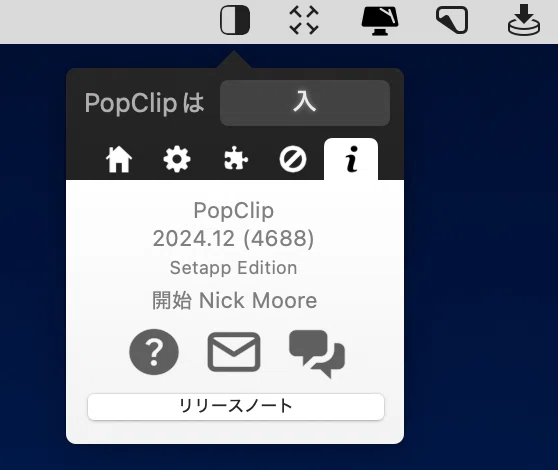Select the info (i) tab
The height and width of the screenshot is (470, 558).
pyautogui.click(x=351, y=159)
